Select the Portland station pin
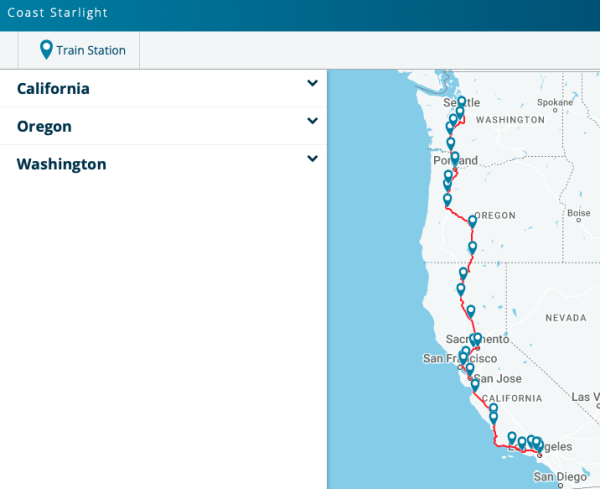 [x=455, y=158]
